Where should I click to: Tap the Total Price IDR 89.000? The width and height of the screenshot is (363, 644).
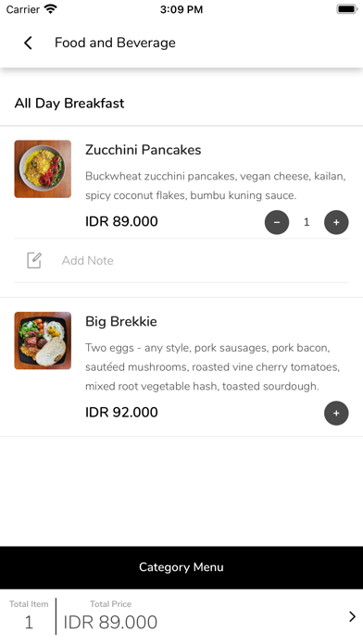[x=110, y=622]
